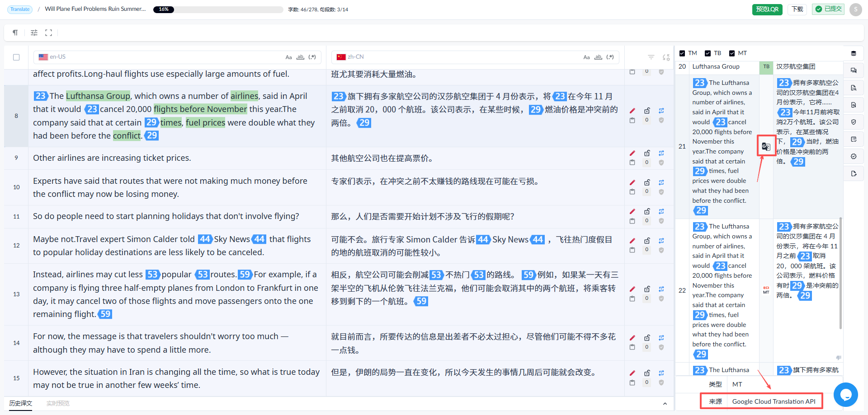Toggle the paragraph marks (¶) toolbar icon
This screenshot has height=415, width=868.
click(15, 33)
